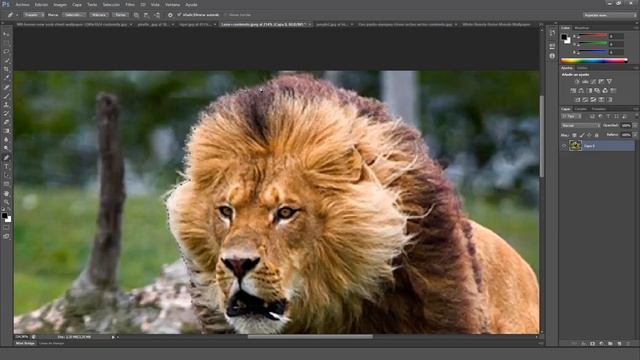Open the Ventana menu

[x=172, y=4]
